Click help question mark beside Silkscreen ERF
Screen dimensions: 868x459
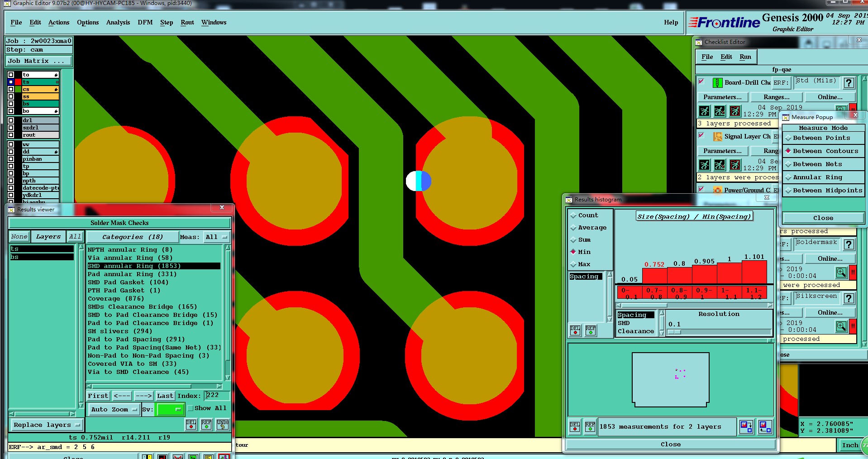coord(849,298)
